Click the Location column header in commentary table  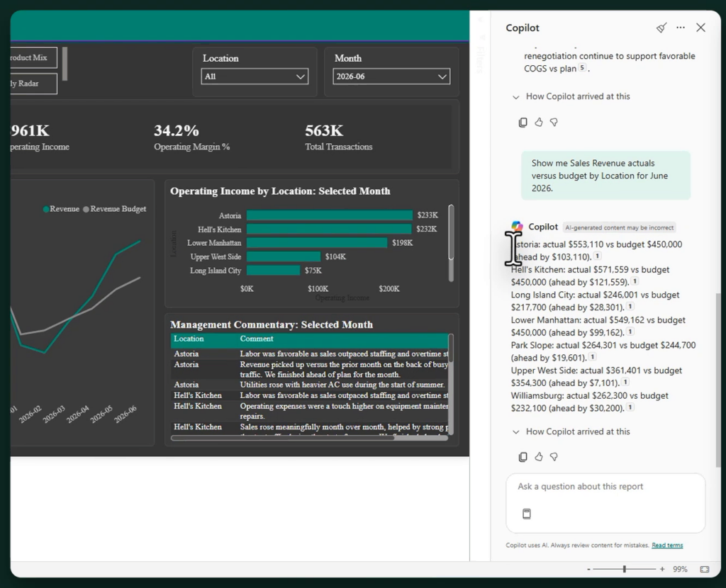pyautogui.click(x=189, y=339)
